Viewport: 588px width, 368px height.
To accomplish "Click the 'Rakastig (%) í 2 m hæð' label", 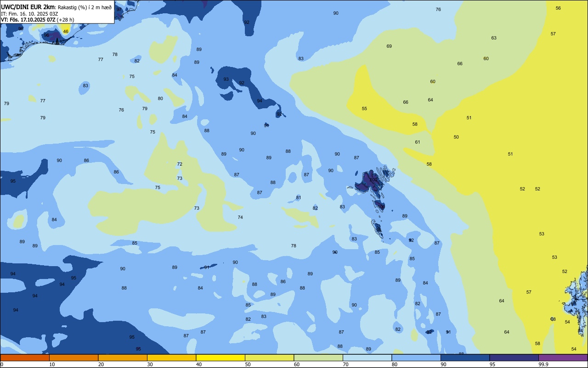I will pyautogui.click(x=85, y=7).
